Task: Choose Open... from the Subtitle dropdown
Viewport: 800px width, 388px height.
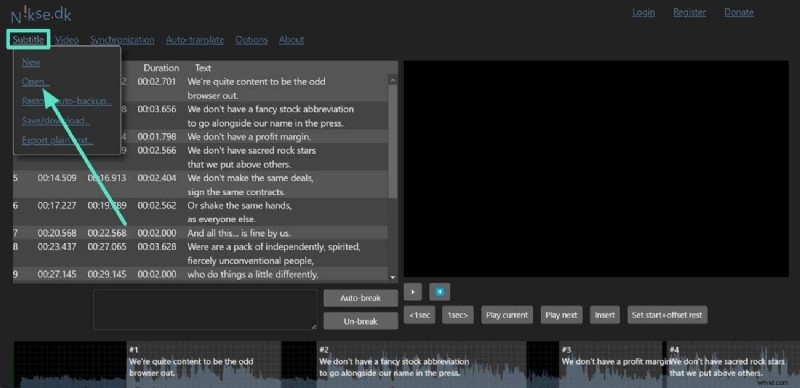Action: [36, 82]
